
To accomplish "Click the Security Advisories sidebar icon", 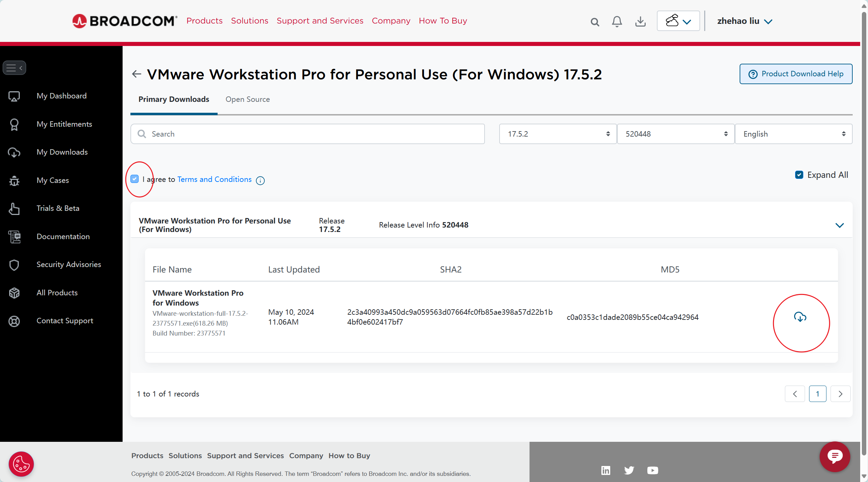I will (14, 264).
